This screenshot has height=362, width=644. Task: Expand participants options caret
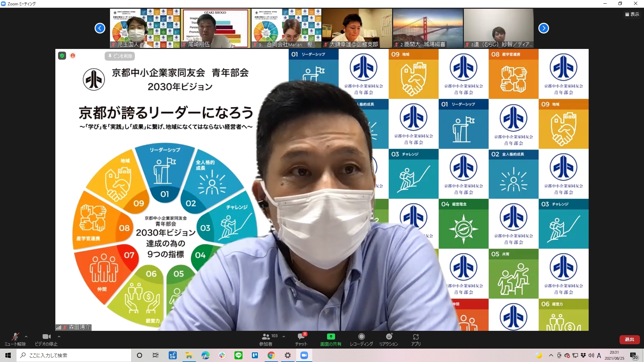pyautogui.click(x=284, y=337)
